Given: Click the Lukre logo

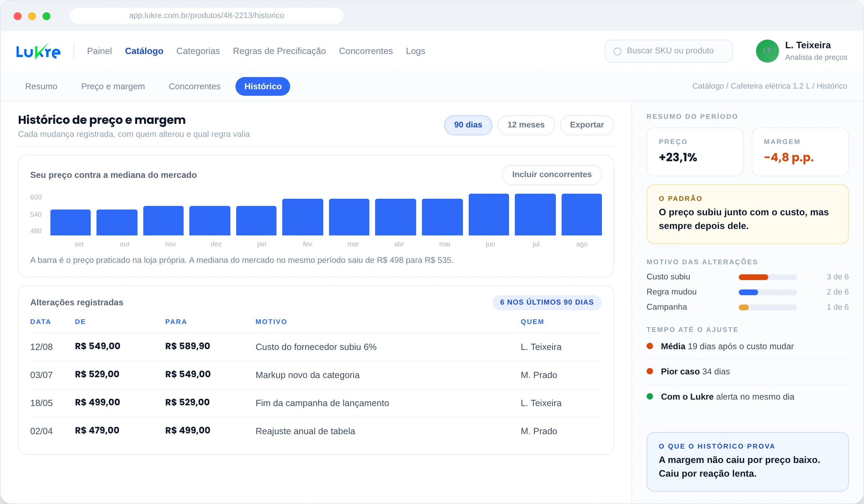Looking at the screenshot, I should point(38,51).
